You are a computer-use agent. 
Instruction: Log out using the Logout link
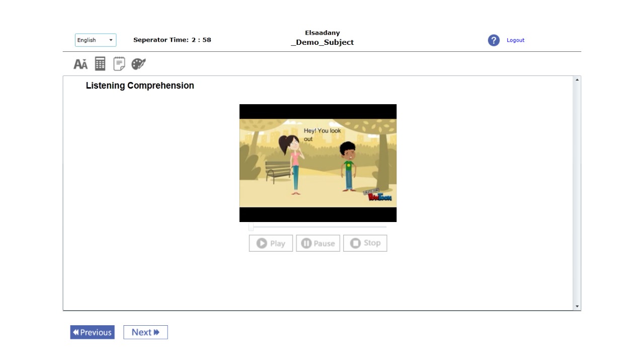pyautogui.click(x=515, y=40)
